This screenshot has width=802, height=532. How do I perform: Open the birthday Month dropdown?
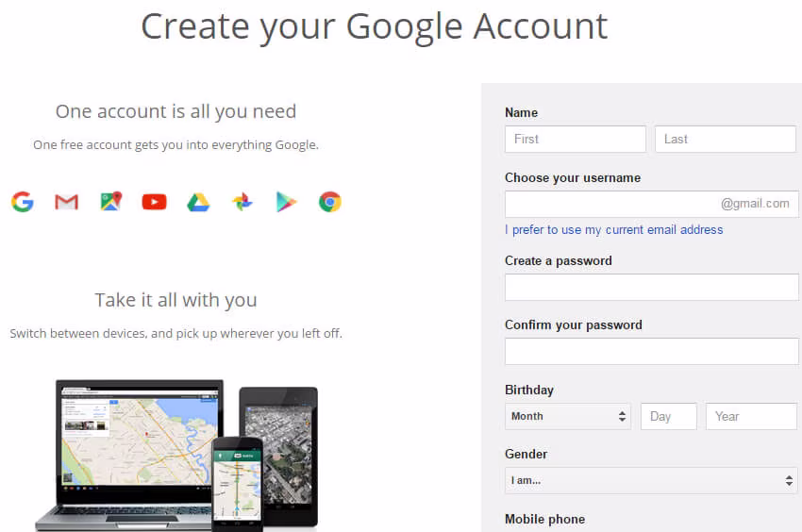568,416
